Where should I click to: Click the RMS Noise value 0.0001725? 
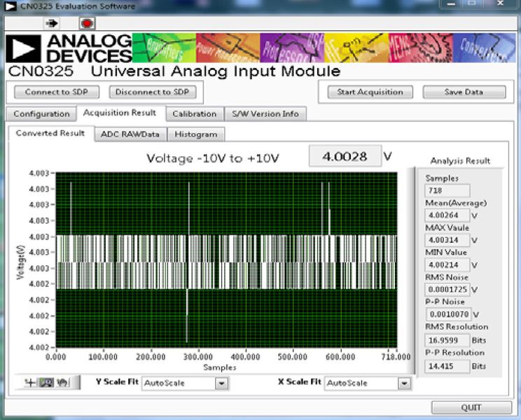click(x=447, y=290)
